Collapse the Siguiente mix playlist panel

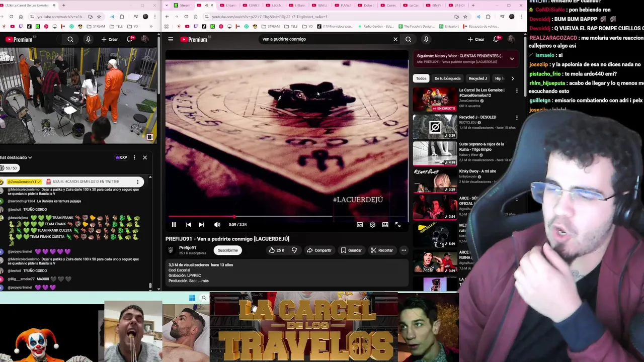coord(512,59)
